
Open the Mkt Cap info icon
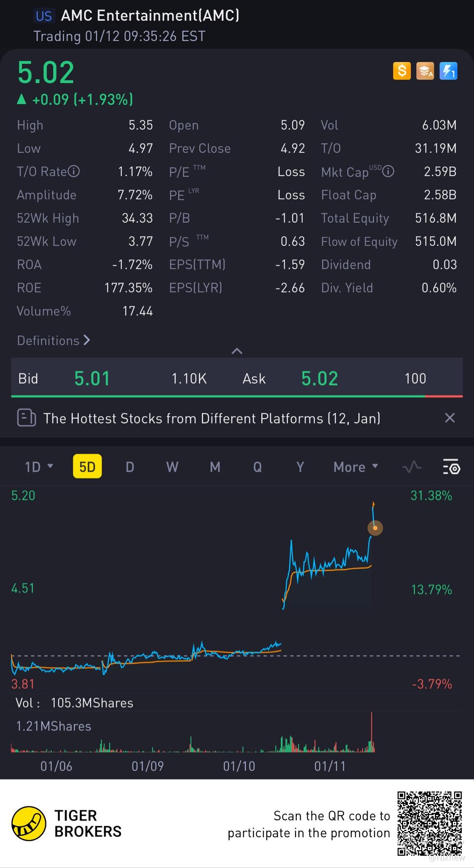(388, 171)
